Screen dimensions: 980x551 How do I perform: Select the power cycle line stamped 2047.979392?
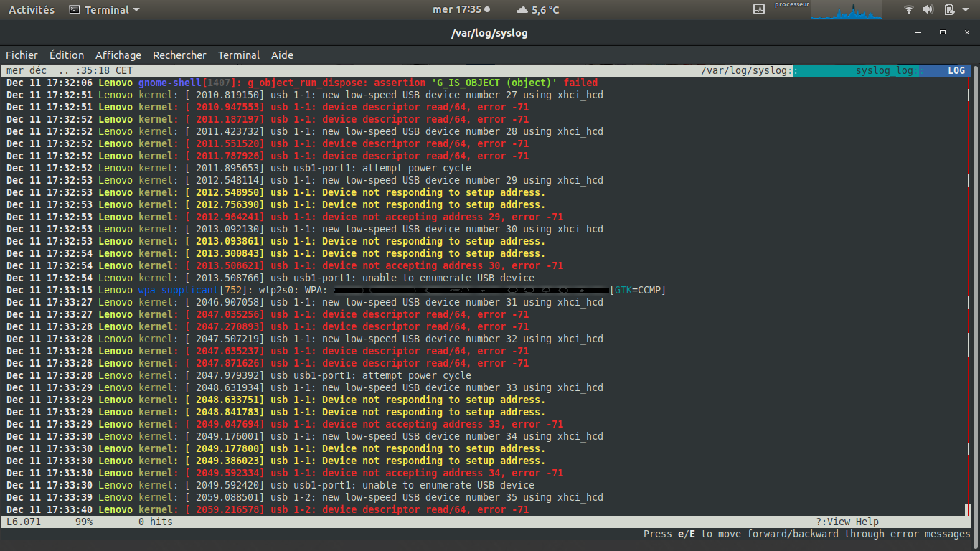click(x=239, y=375)
